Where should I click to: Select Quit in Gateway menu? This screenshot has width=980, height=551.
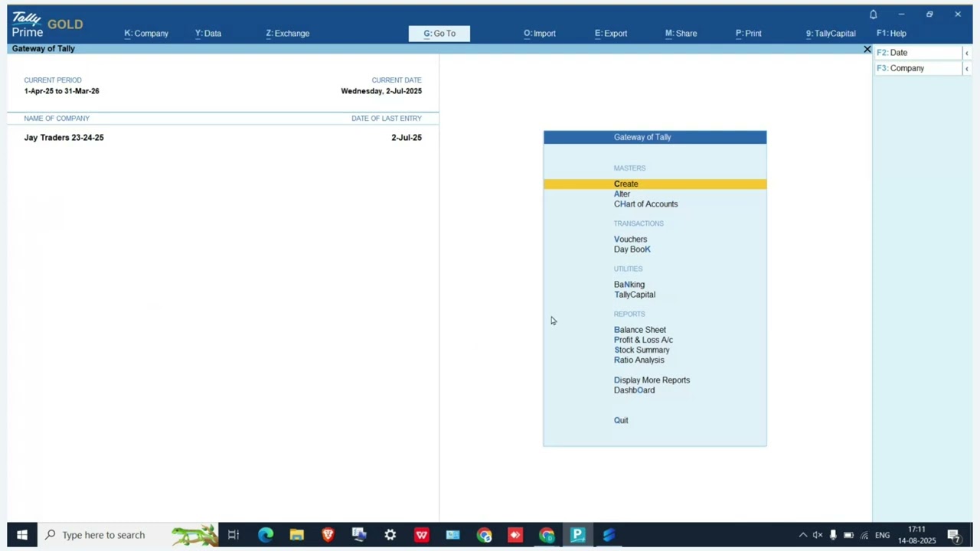(x=621, y=420)
